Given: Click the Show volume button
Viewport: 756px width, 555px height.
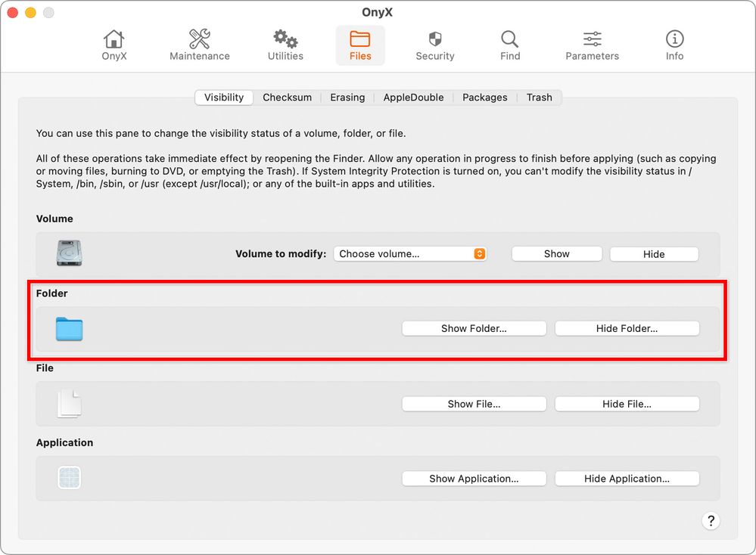Looking at the screenshot, I should [556, 254].
